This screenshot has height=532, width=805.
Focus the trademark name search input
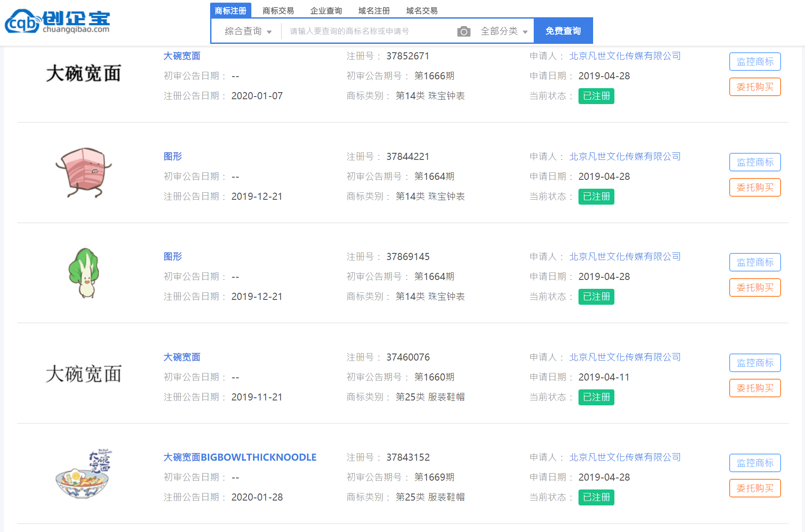[368, 31]
